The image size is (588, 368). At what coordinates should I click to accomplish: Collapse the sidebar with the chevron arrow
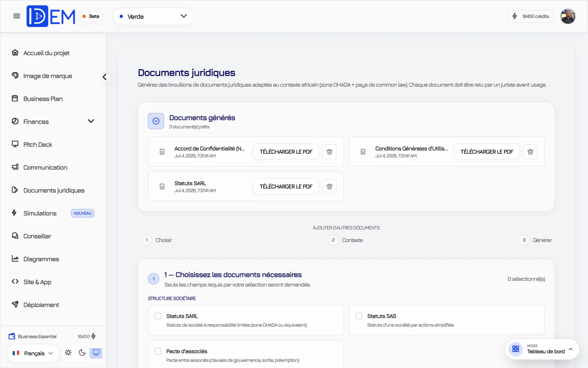coord(105,77)
